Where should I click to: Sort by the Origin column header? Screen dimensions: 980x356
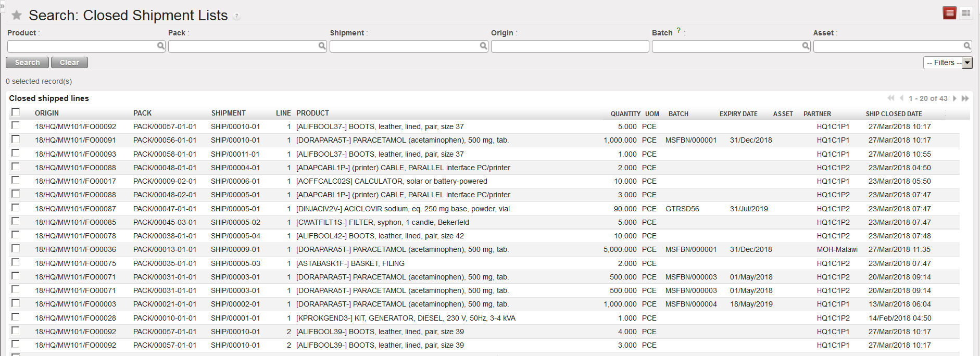[x=47, y=113]
